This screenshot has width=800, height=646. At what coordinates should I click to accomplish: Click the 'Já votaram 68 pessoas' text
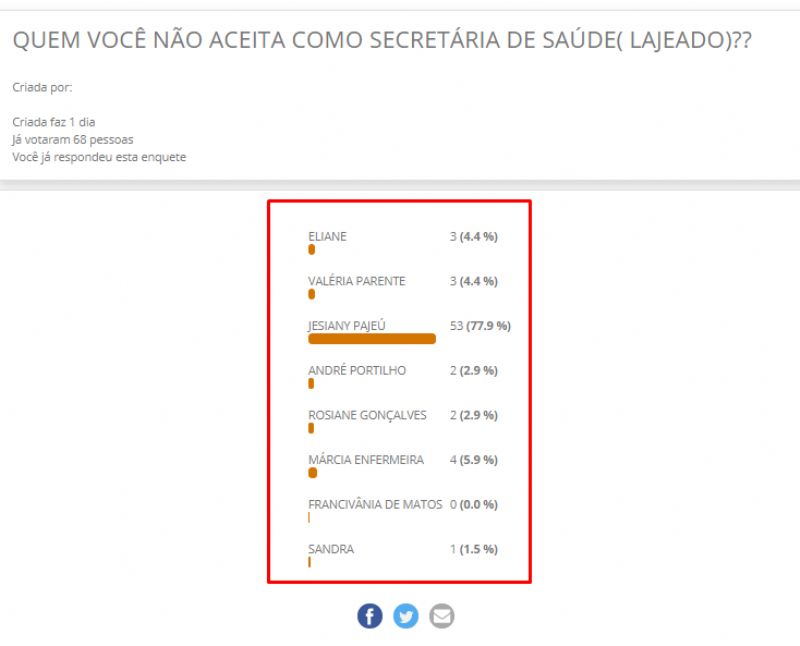tap(72, 140)
